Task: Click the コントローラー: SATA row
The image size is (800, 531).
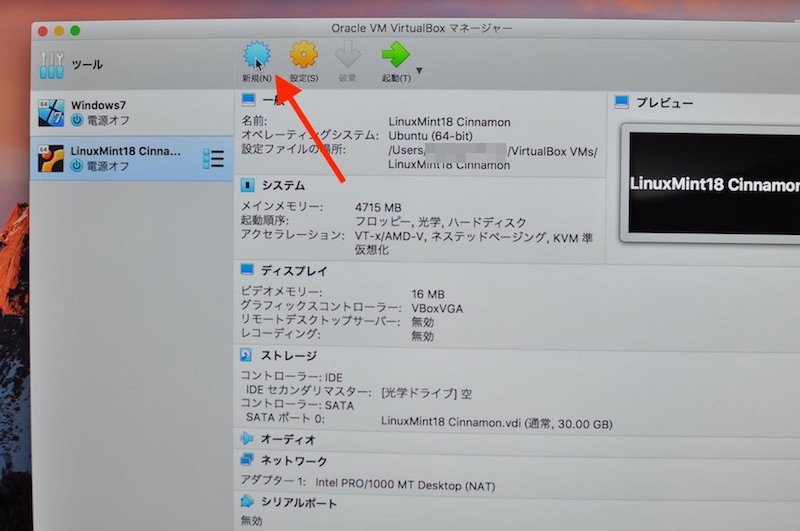Action: [297, 405]
